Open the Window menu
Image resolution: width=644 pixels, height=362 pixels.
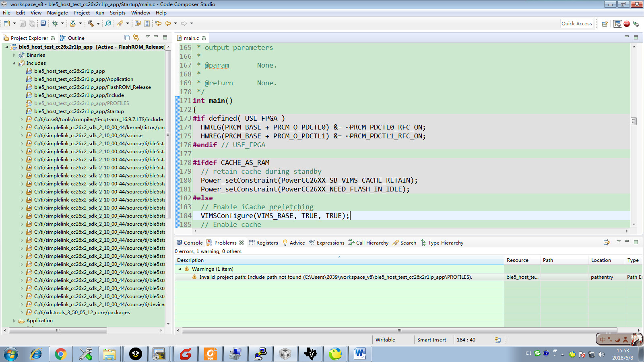coord(140,12)
